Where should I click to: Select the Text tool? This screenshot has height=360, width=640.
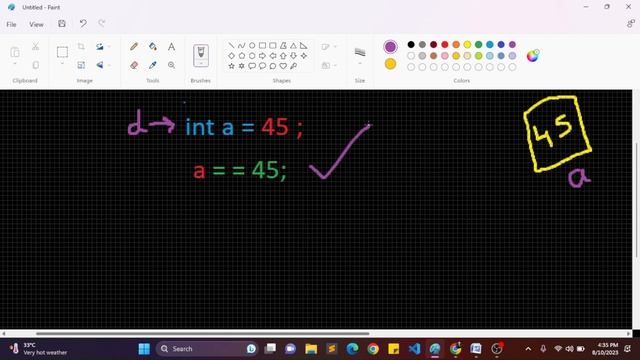click(171, 47)
